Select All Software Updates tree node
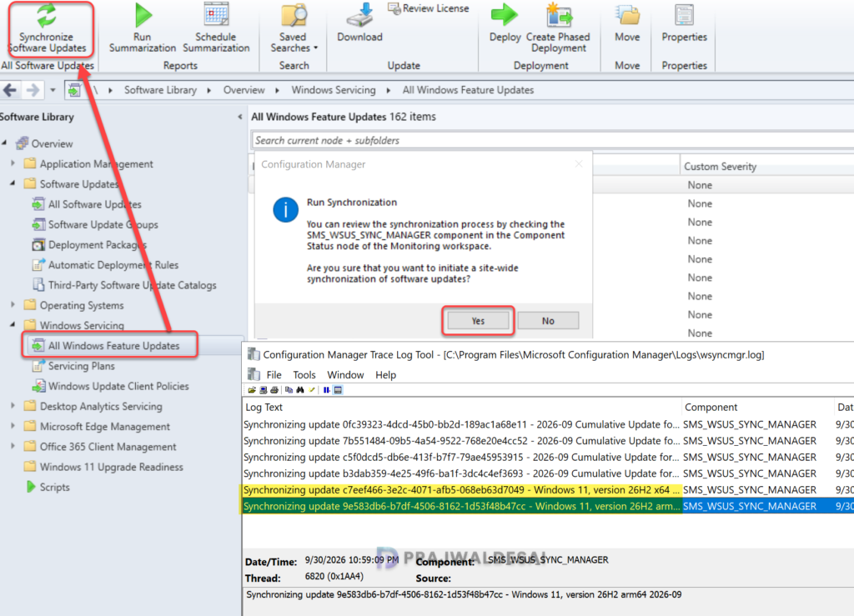Image resolution: width=854 pixels, height=616 pixels. click(94, 204)
